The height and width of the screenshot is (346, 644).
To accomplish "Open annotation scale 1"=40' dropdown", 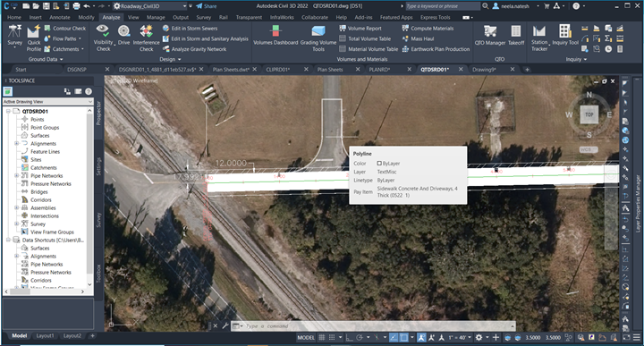I will 460,337.
